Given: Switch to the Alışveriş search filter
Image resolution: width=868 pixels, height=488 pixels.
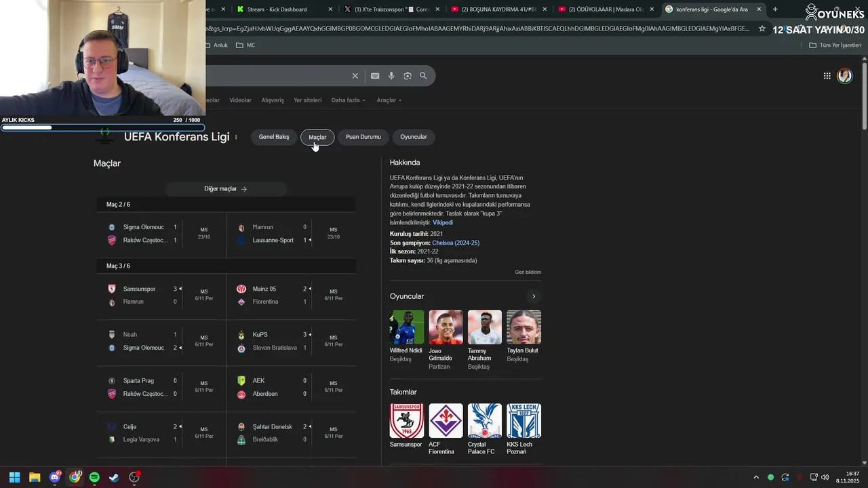Looking at the screenshot, I should pos(273,100).
